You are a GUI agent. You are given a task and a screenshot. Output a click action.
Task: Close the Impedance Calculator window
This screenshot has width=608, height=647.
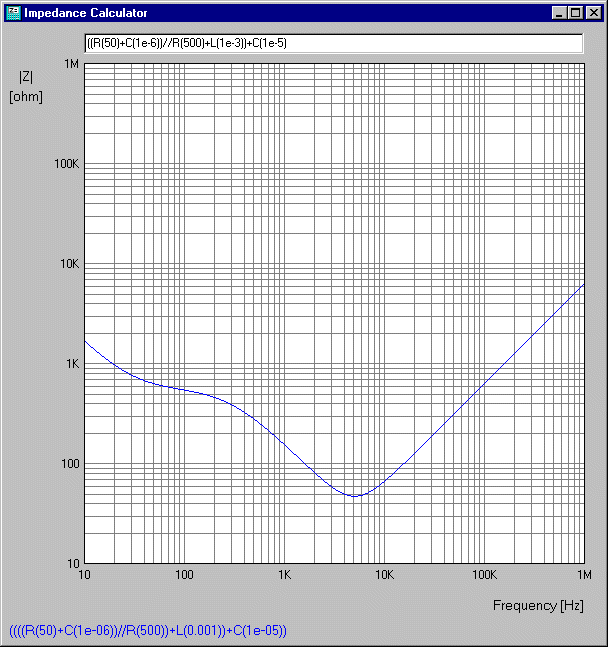click(x=592, y=13)
